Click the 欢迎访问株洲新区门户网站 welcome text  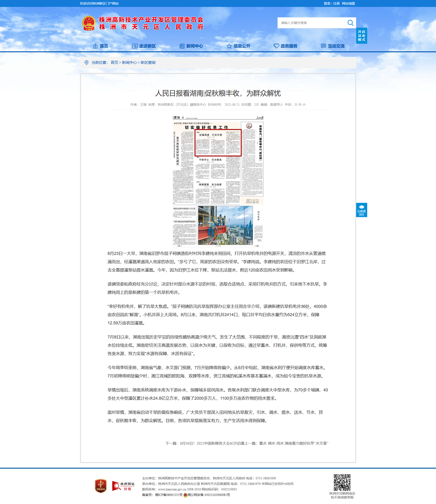coord(99,3)
